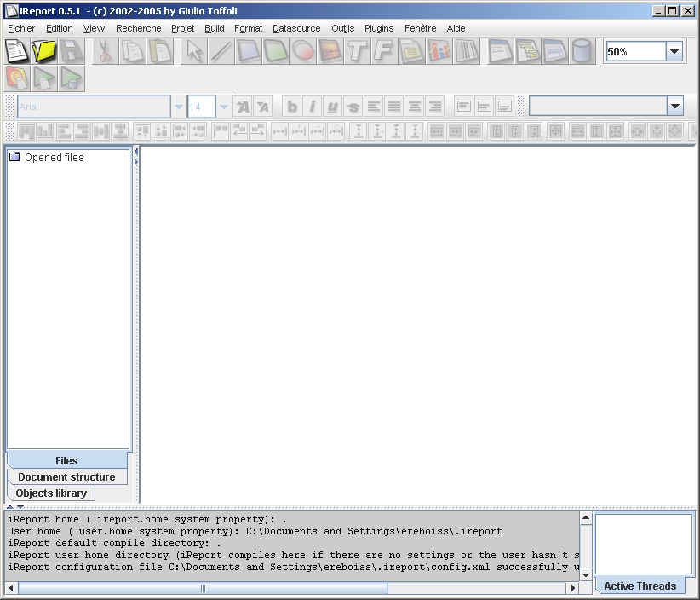Click the Decrease font size icon
Screen dimensions: 700x600
click(x=263, y=107)
